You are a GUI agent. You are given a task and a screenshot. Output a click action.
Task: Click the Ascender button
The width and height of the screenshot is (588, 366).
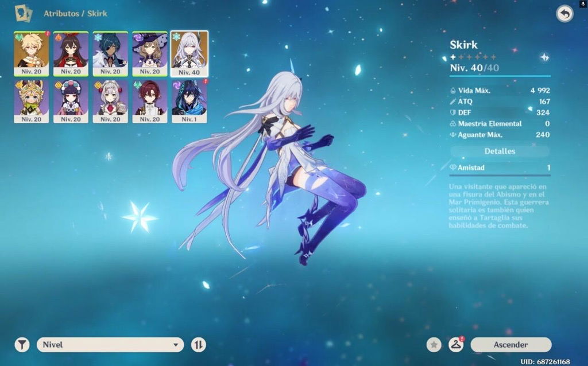[x=510, y=345]
